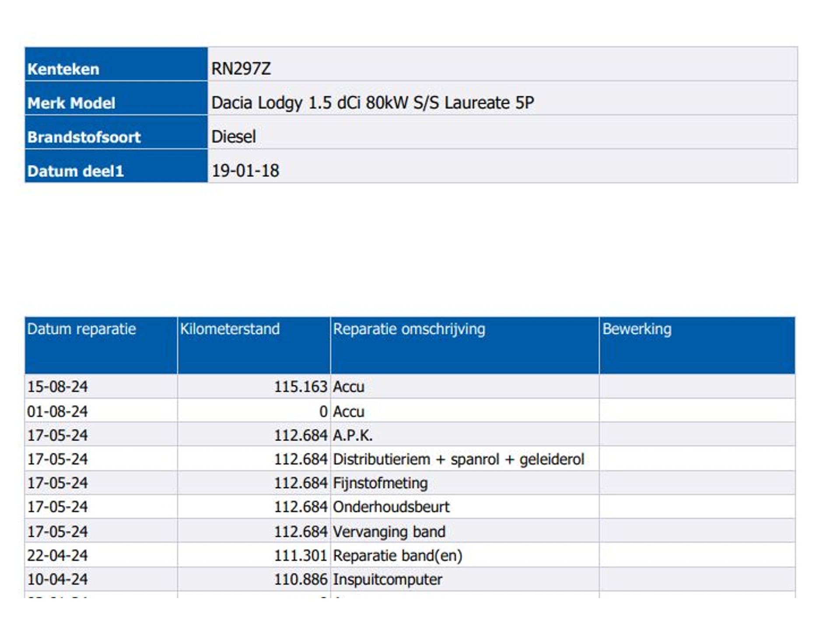
Task: Click the Fijnstofmeting repair description
Action: [x=380, y=483]
